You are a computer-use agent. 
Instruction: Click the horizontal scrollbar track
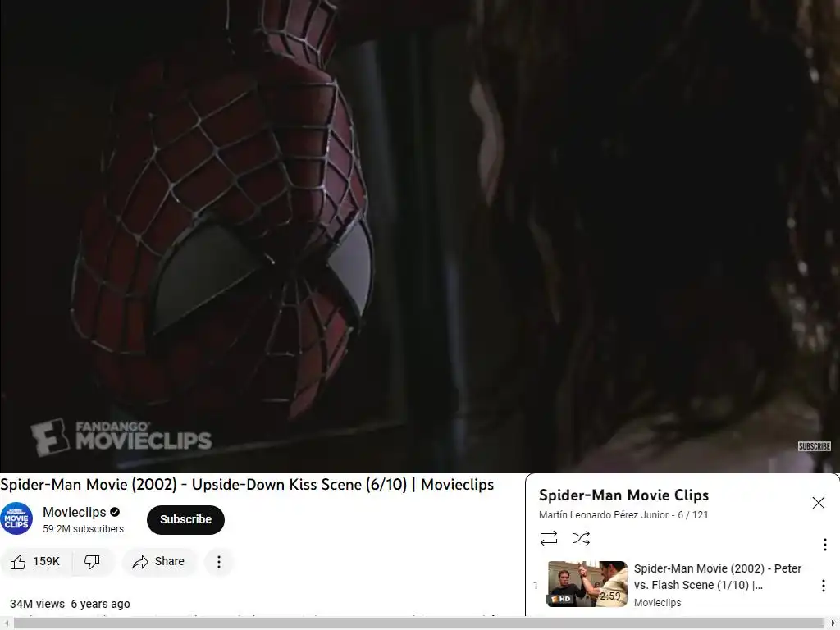pyautogui.click(x=420, y=623)
